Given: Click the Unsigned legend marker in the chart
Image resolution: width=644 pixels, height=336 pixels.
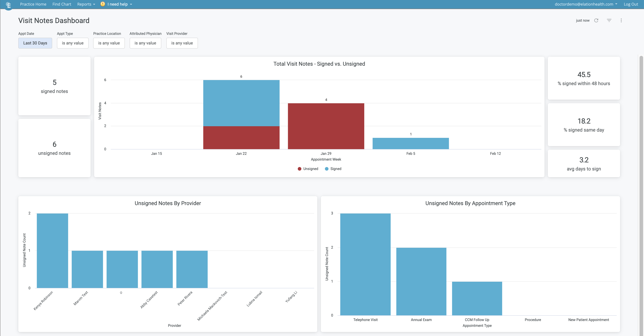Looking at the screenshot, I should coord(299,169).
